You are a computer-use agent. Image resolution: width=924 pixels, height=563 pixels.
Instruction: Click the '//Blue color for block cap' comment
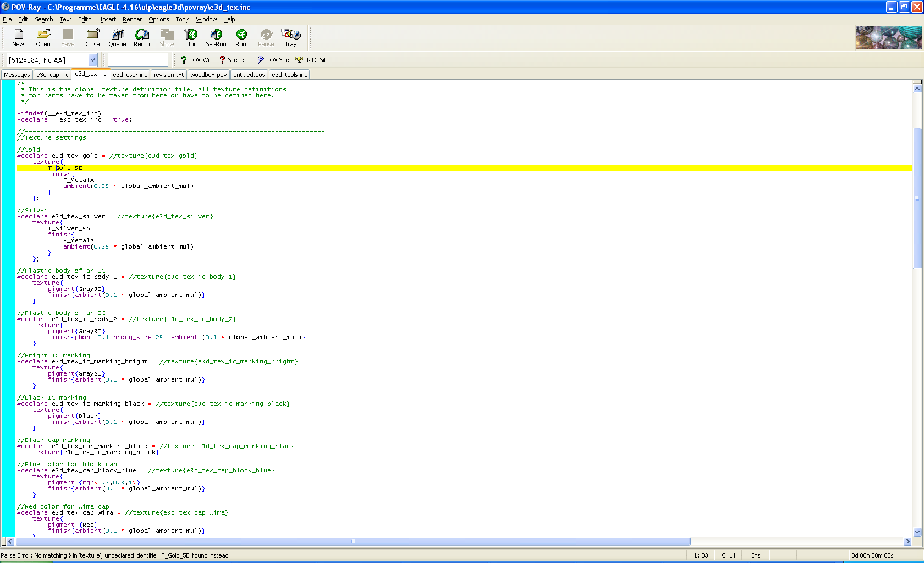click(67, 464)
